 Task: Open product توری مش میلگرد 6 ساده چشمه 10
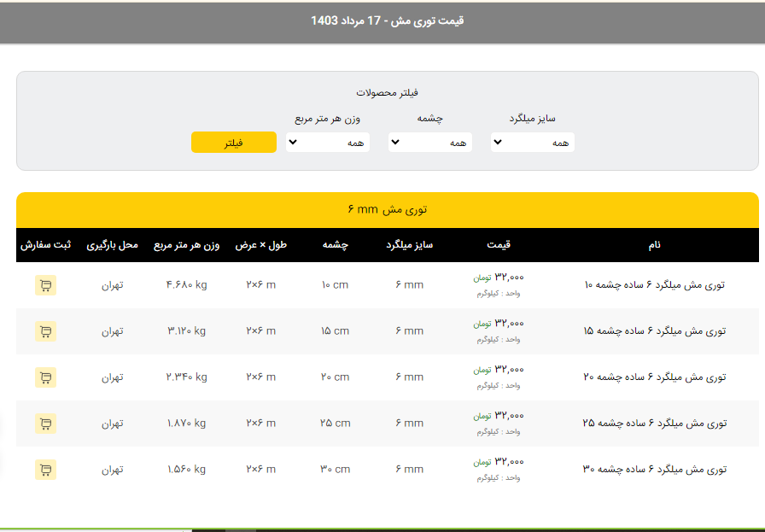coord(654,285)
